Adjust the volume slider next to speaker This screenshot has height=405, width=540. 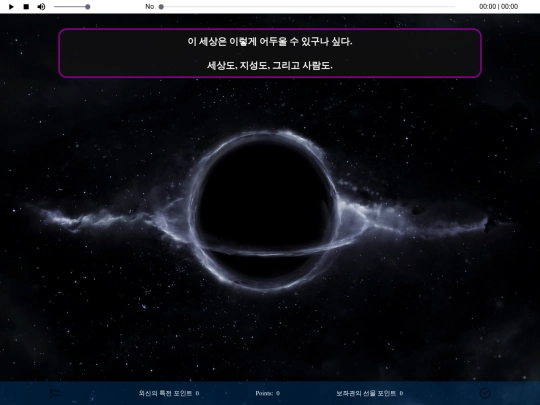coord(72,7)
